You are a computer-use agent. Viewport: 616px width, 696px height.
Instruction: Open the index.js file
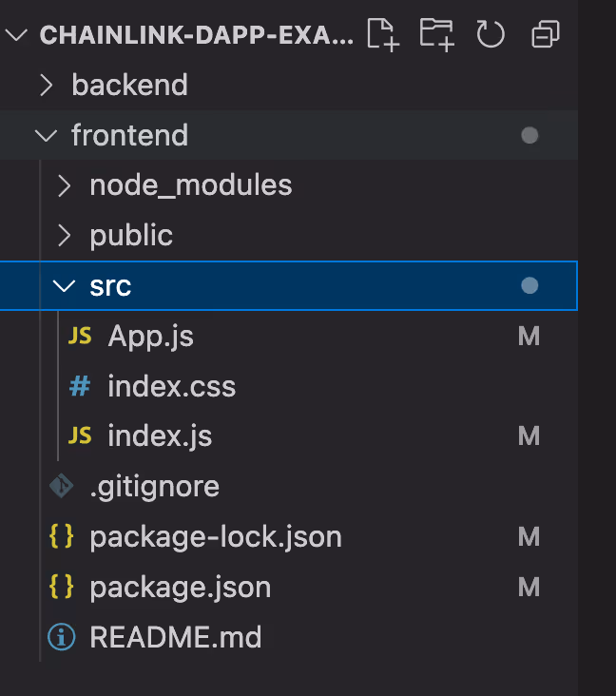point(289,435)
